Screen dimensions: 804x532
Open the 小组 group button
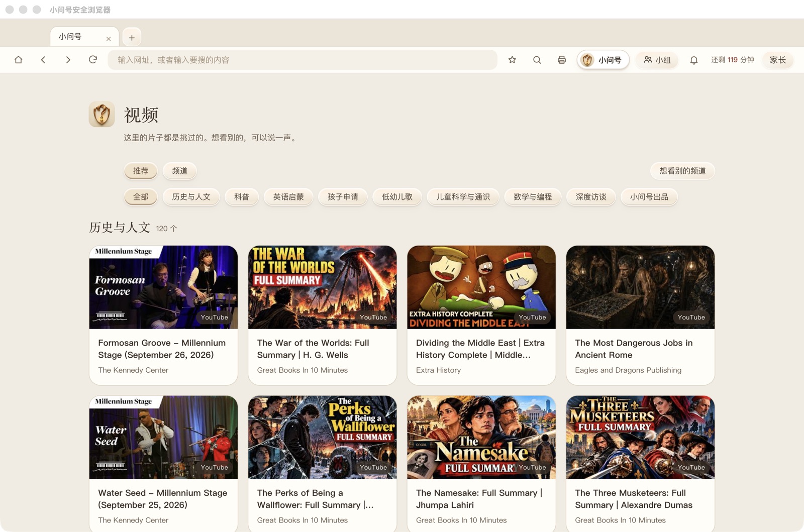657,60
